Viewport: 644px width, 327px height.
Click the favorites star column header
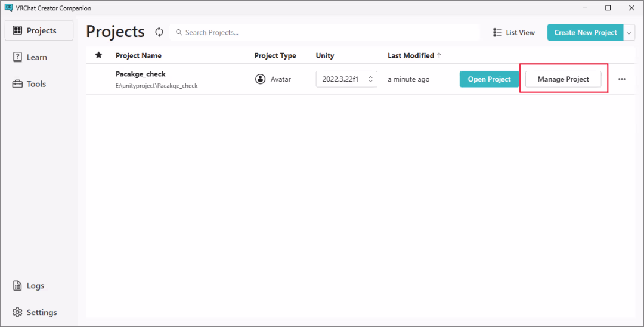98,55
